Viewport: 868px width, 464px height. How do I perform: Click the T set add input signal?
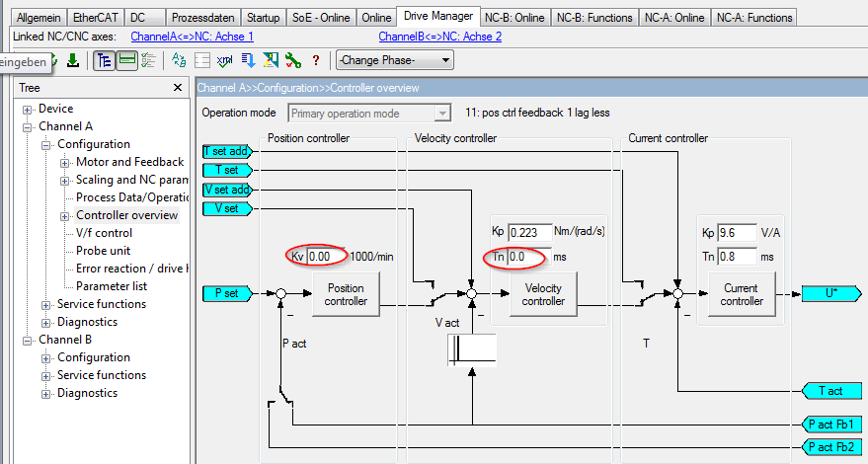pos(227,151)
